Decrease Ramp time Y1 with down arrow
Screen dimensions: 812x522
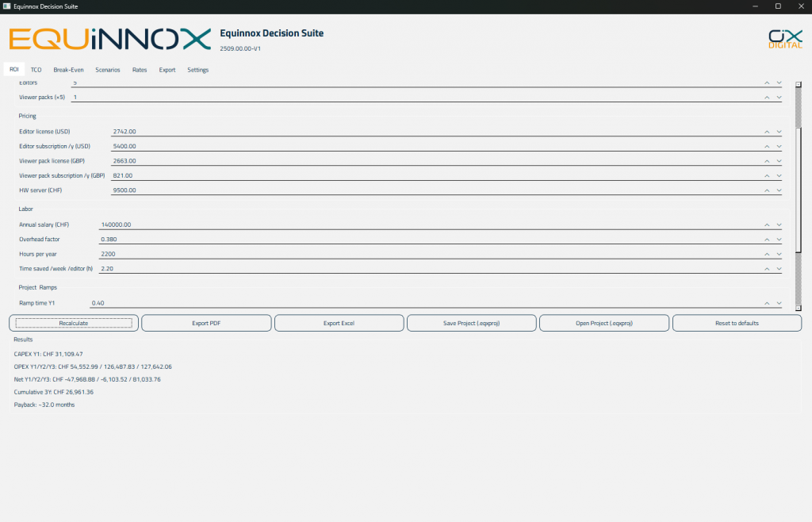click(x=779, y=304)
